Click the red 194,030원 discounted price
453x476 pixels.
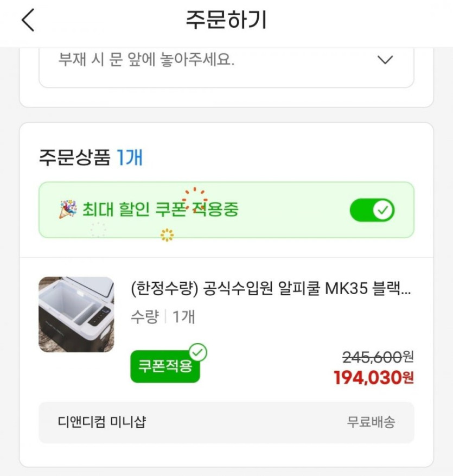click(373, 377)
